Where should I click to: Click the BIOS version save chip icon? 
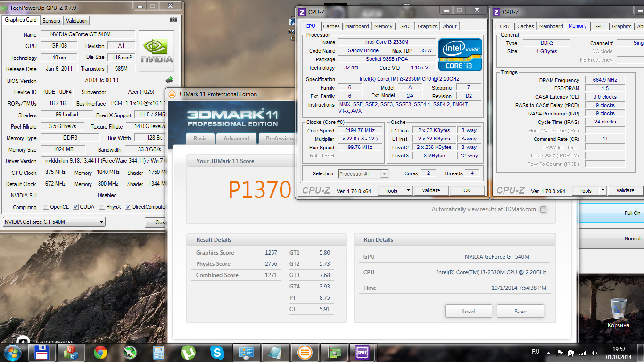(x=169, y=80)
